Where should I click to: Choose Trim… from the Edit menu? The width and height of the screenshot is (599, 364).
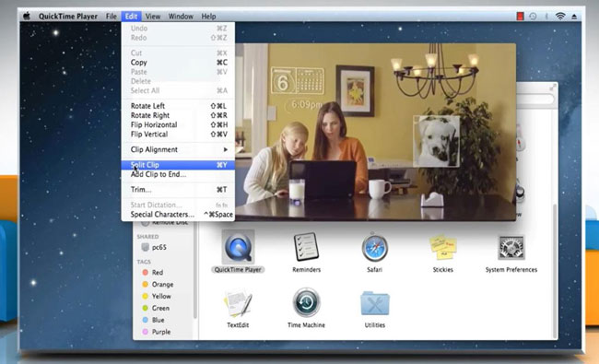[178, 190]
